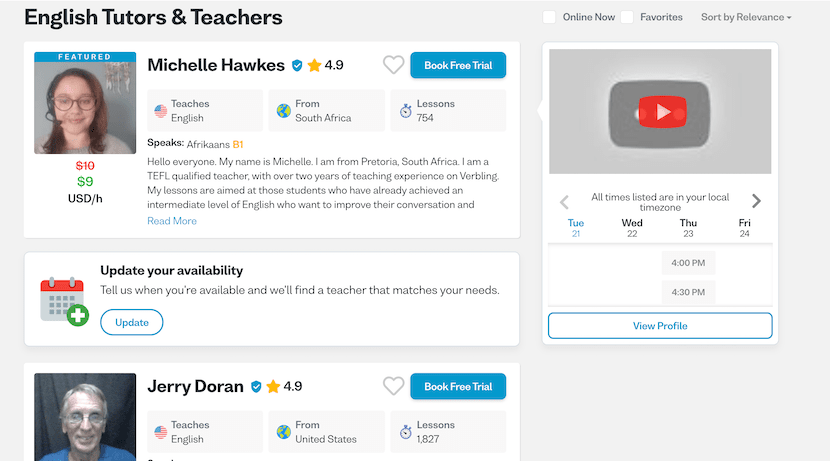Choose the 4:00 PM time slot

tap(688, 263)
